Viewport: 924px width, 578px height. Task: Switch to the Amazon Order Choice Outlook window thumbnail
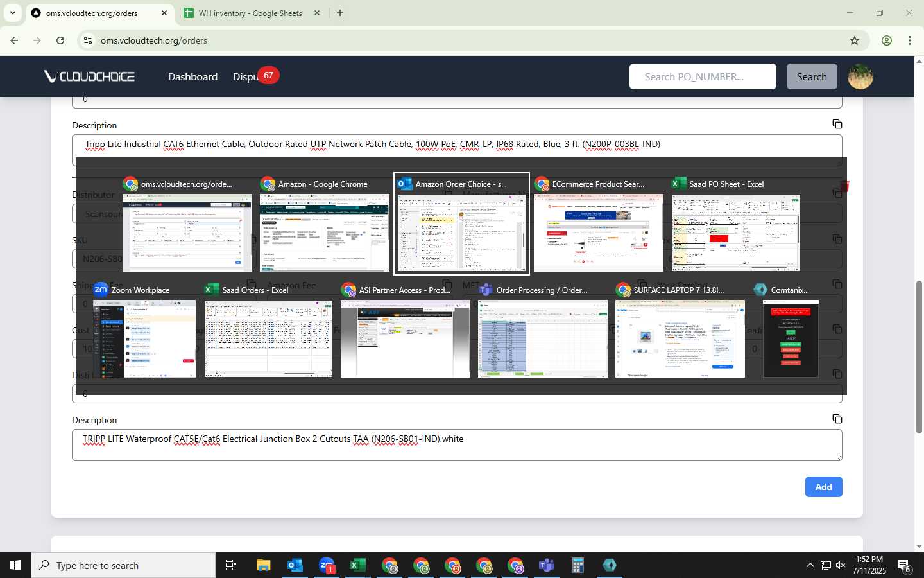[x=461, y=223]
